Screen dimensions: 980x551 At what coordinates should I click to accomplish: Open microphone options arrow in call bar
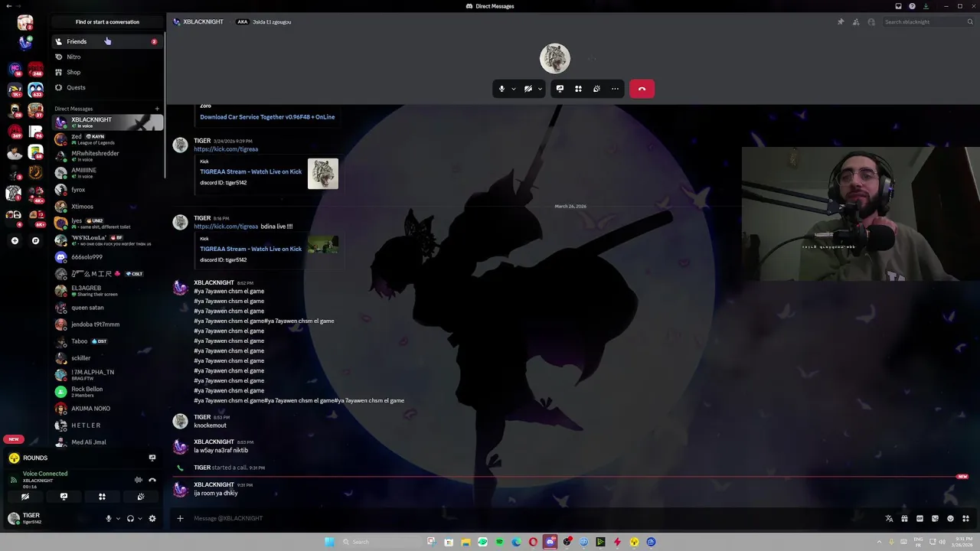coord(513,89)
